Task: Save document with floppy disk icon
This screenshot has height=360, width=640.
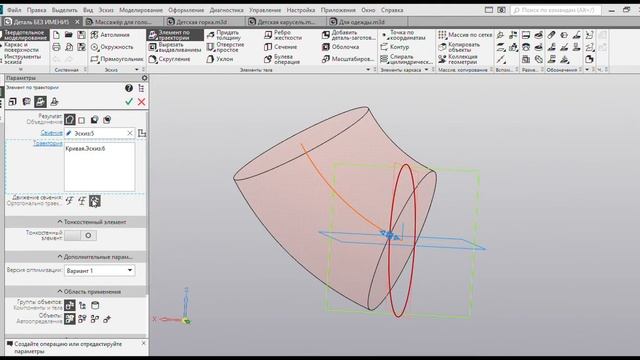Action: 82,35
